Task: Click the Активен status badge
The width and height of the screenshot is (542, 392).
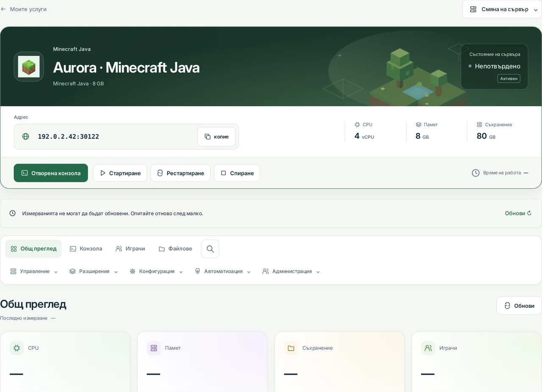Action: (509, 78)
